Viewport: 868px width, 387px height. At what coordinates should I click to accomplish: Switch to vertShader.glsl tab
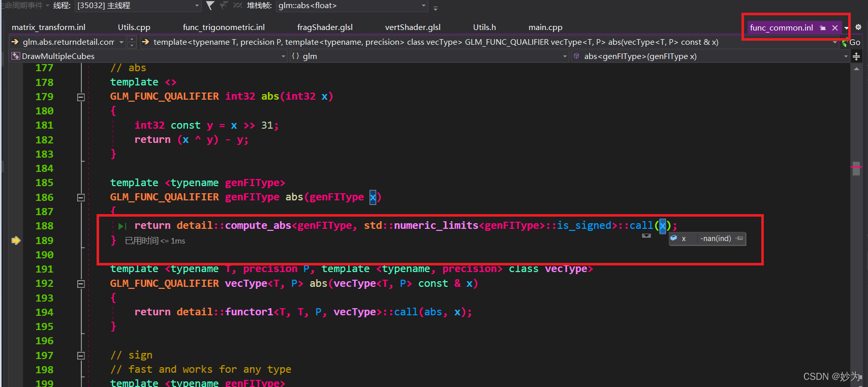413,27
